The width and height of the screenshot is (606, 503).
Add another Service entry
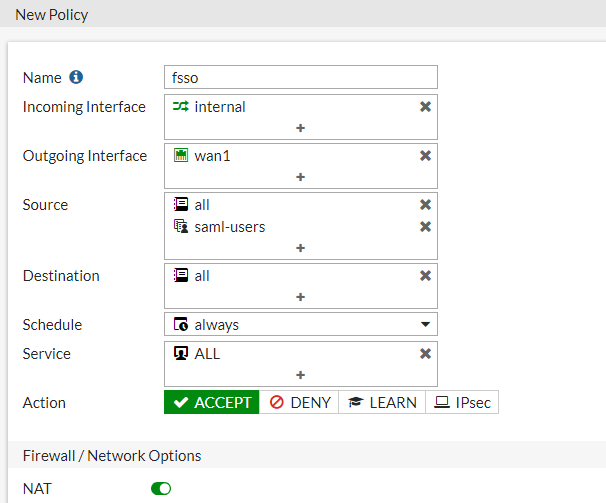tap(300, 375)
